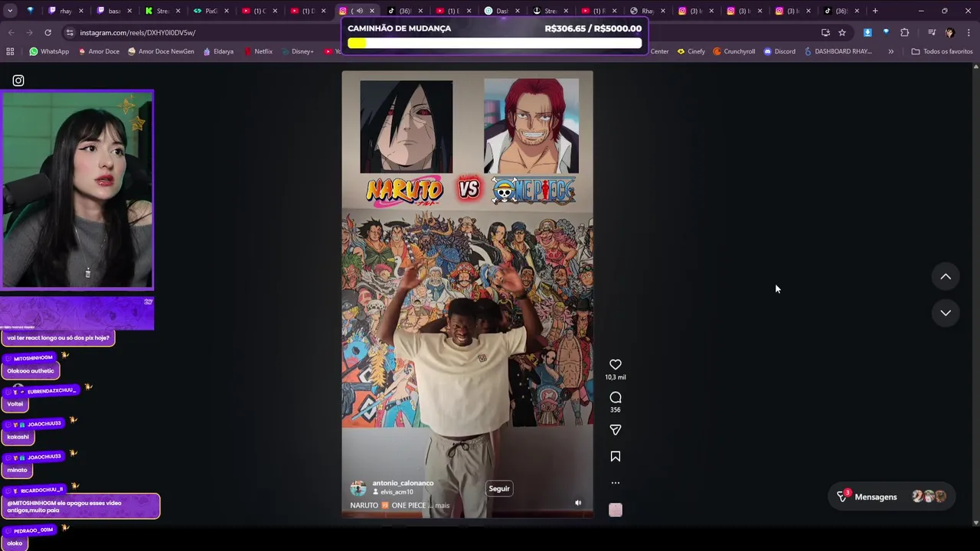Expand the reel caption with "mais"
980x551 pixels.
[442, 505]
